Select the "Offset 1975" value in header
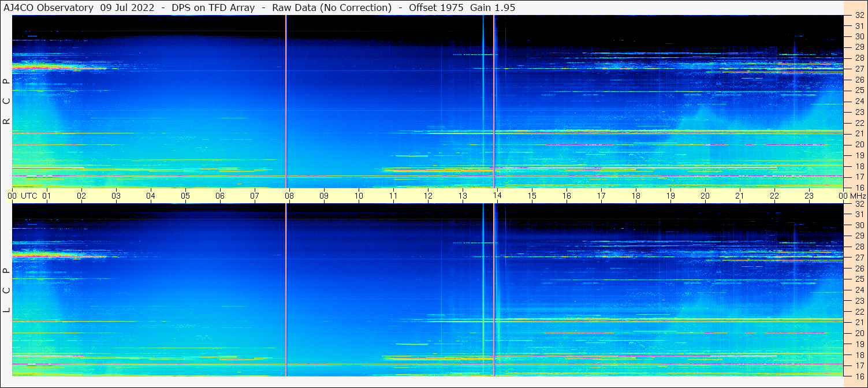Image resolution: width=868 pixels, height=388 pixels. coord(436,8)
